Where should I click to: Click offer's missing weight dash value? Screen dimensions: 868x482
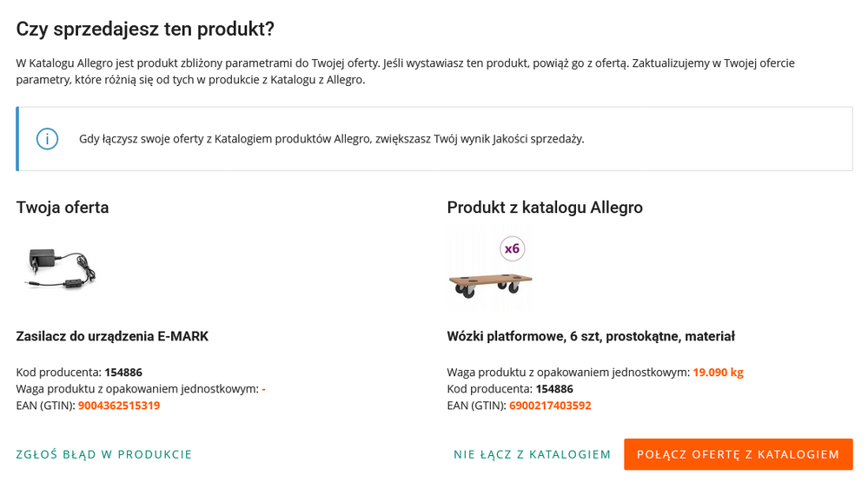click(263, 389)
